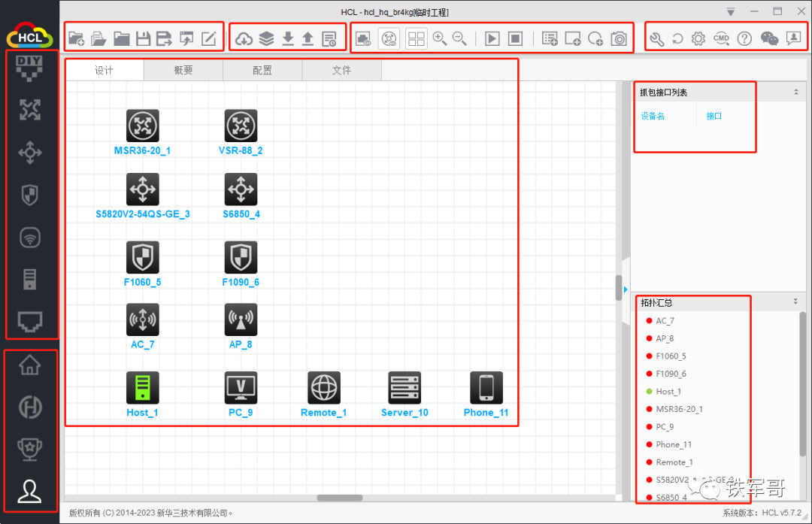Click the user profile icon in sidebar
Image resolution: width=812 pixels, height=524 pixels.
point(29,490)
